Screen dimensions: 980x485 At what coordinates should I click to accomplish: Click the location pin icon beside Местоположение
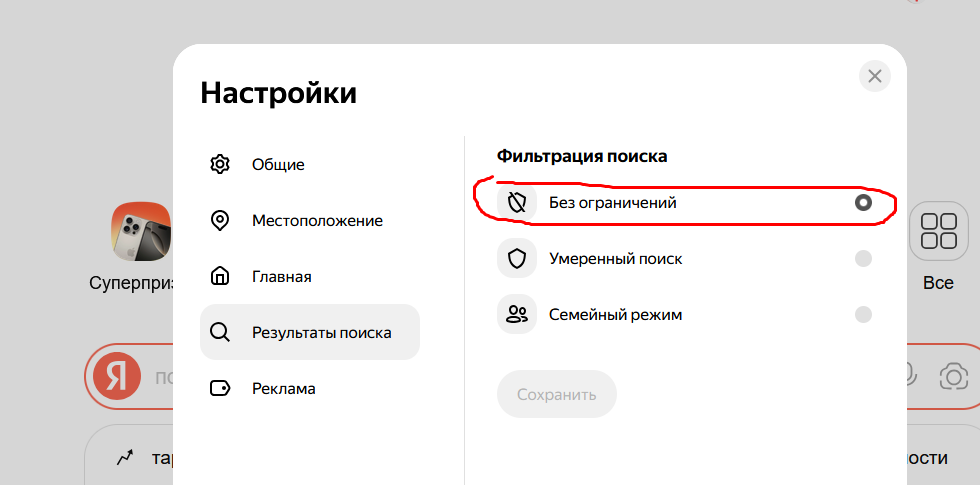(220, 221)
